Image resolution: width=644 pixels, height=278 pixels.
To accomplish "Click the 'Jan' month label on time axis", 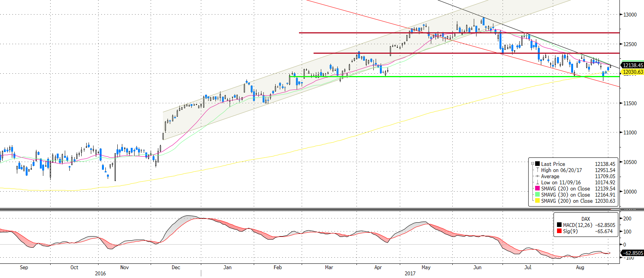I will tap(227, 267).
